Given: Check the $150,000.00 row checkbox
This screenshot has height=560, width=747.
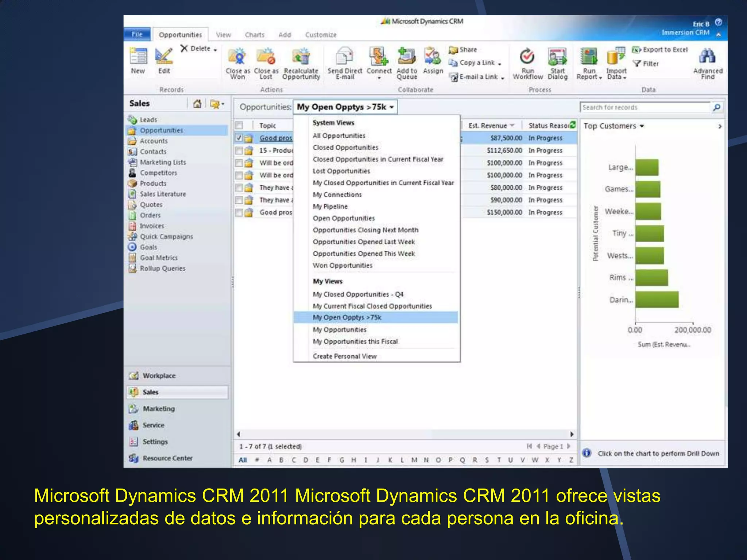Looking at the screenshot, I should pyautogui.click(x=239, y=213).
